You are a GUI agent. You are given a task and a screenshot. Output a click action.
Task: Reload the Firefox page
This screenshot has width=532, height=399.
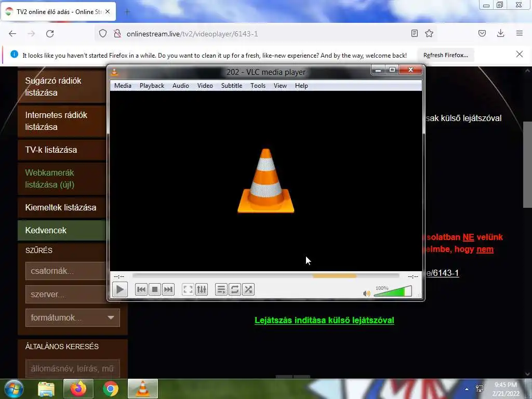tap(50, 34)
